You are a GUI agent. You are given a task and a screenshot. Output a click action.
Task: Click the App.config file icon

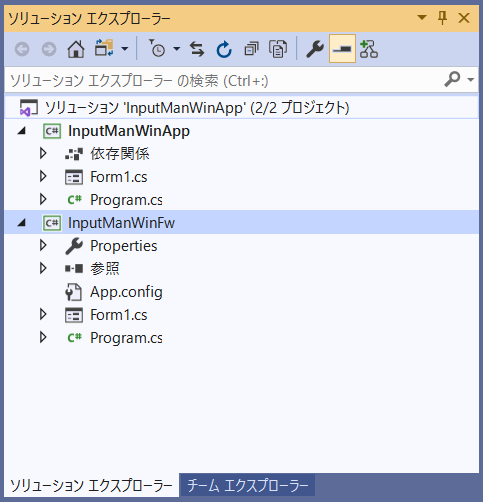73,292
